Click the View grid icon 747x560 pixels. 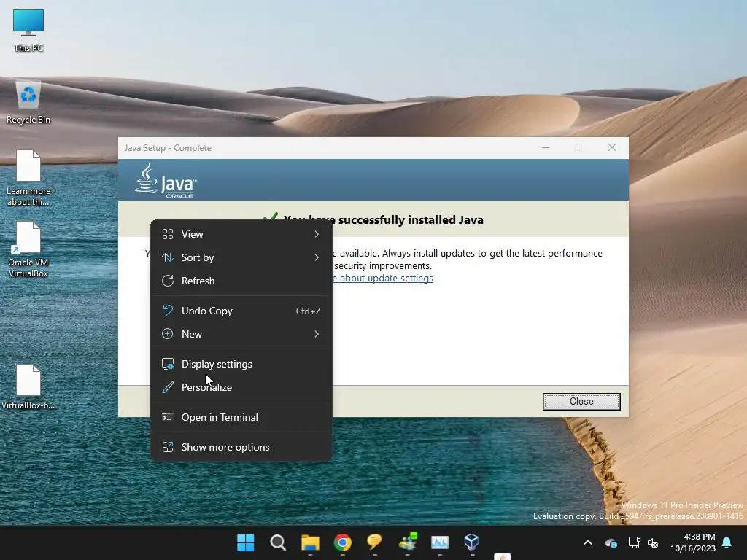(168, 234)
